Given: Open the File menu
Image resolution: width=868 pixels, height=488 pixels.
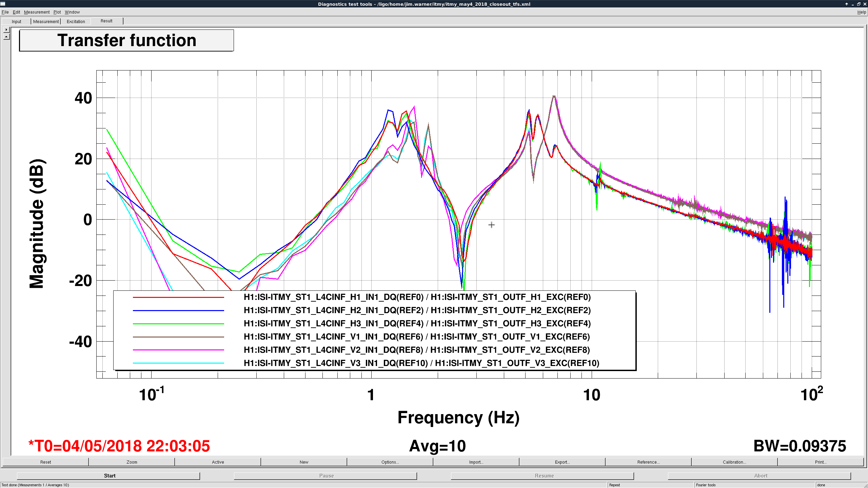Looking at the screenshot, I should point(5,12).
